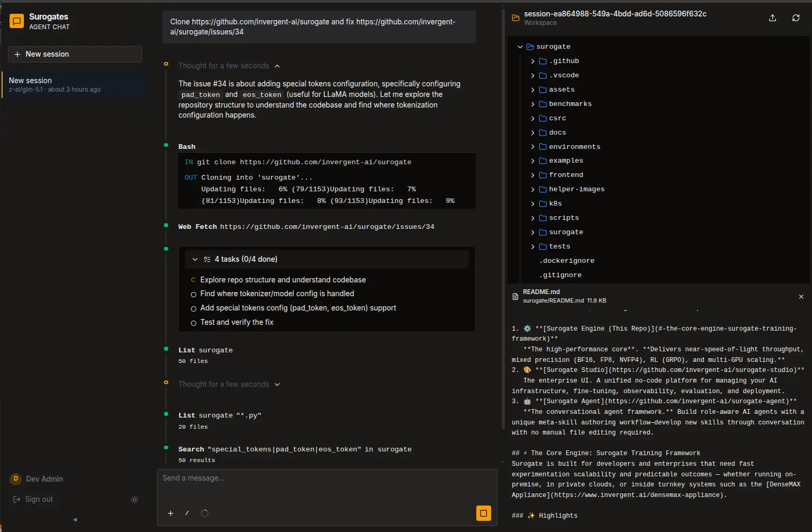Click 'Add special tokens config' task circle

(x=194, y=308)
